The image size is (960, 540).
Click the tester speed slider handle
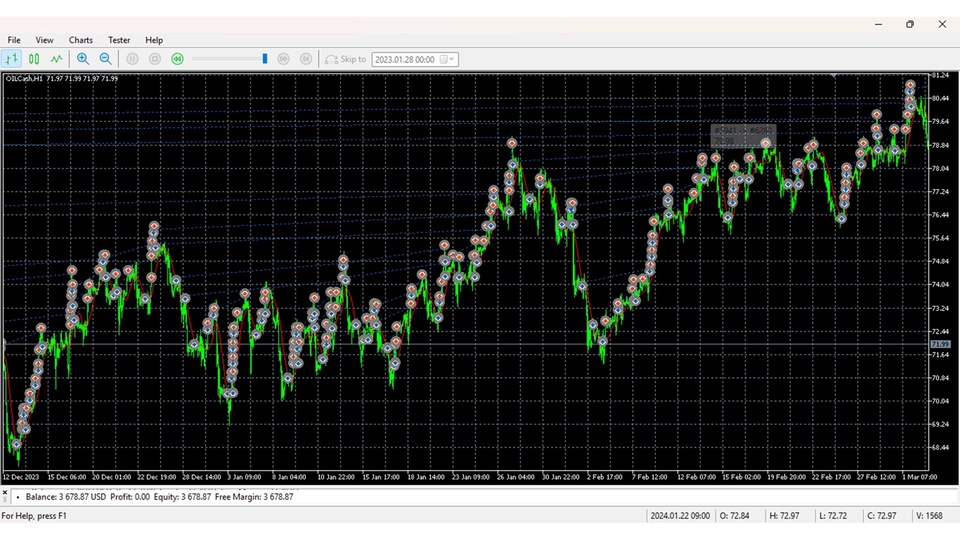[265, 59]
